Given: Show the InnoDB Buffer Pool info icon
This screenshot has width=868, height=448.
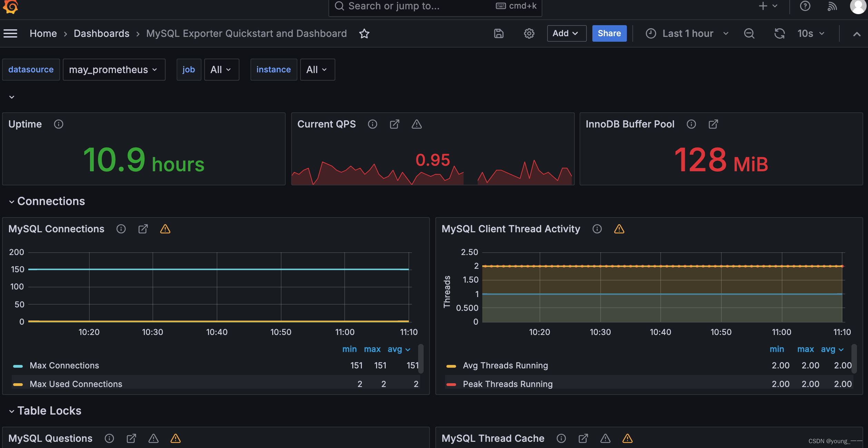Looking at the screenshot, I should click(x=691, y=124).
